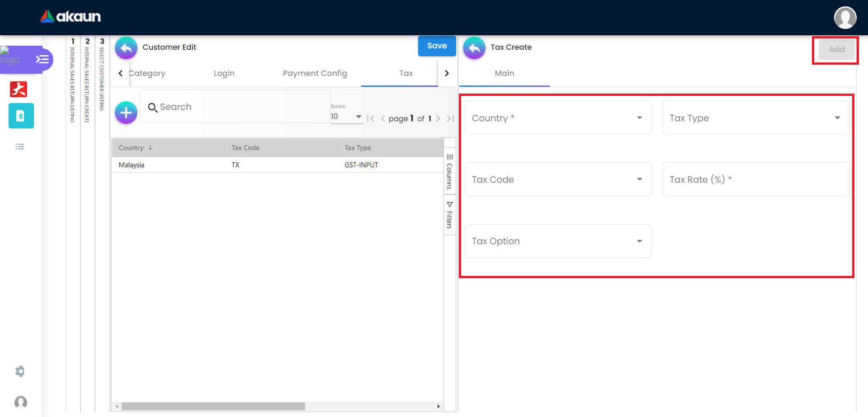This screenshot has height=417, width=868.
Task: Expand the Tax Option dropdown
Action: point(558,241)
